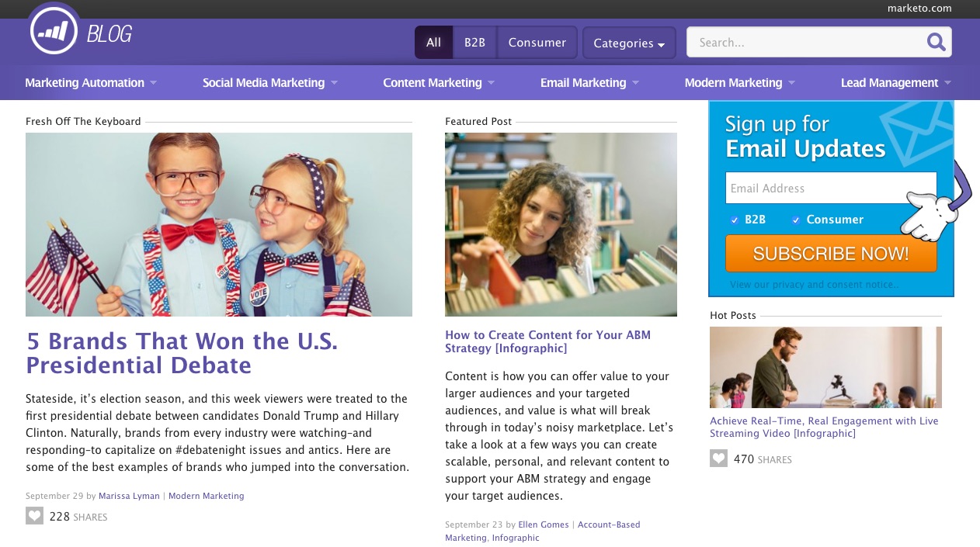The width and height of the screenshot is (980, 547).
Task: Click the search magnifying glass icon
Action: pos(936,43)
